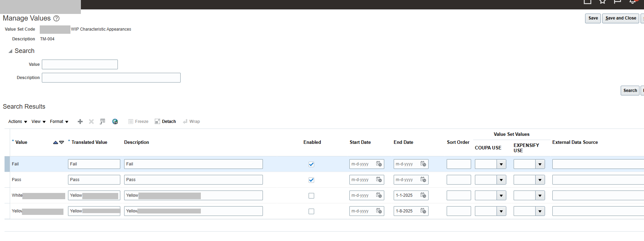Open COUPA USE dropdown in Fail row

pyautogui.click(x=501, y=164)
